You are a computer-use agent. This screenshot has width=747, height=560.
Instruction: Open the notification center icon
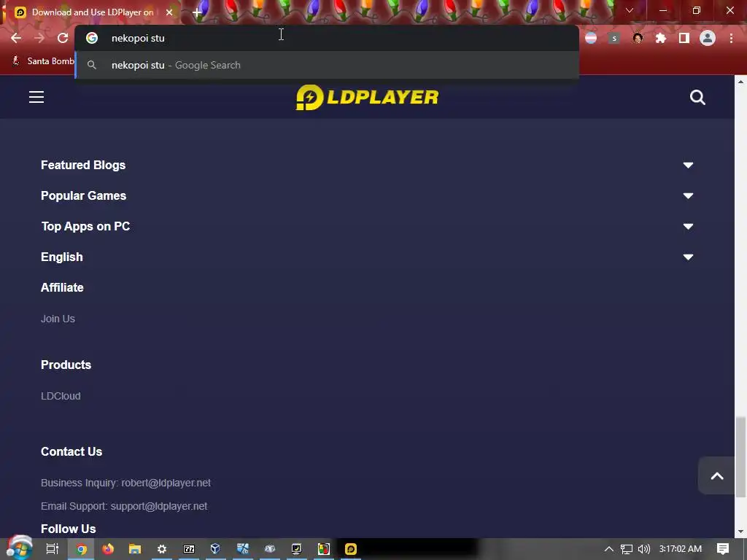coord(723,549)
